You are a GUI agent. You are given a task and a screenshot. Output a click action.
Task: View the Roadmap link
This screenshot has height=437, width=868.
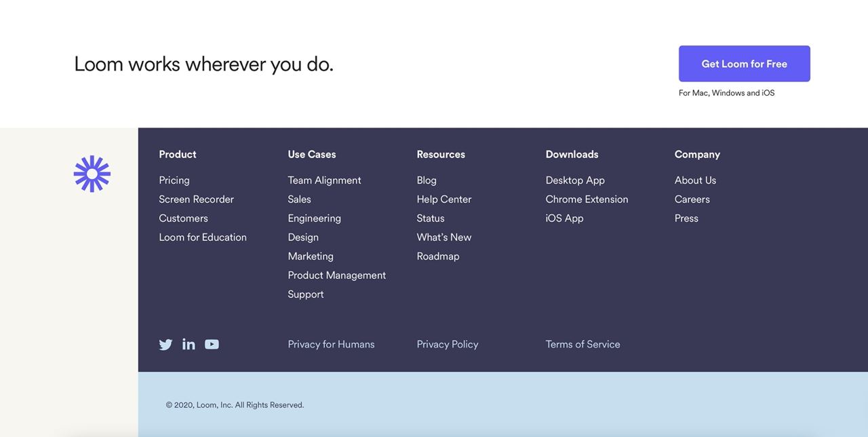(x=437, y=256)
